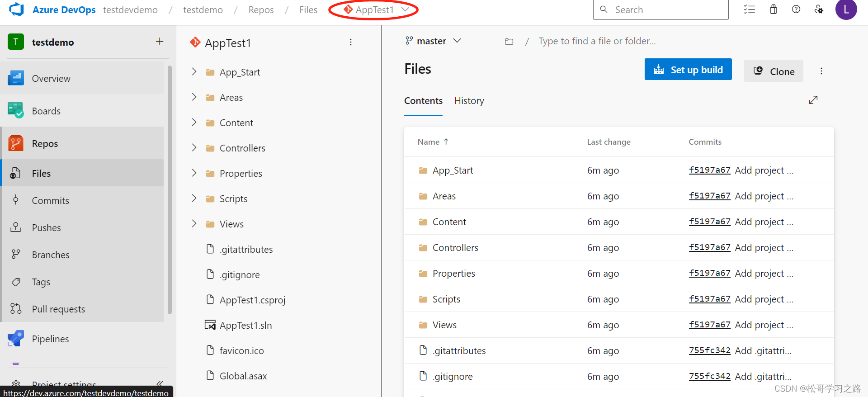Switch to the History tab
Viewport: 868px width, 397px height.
(x=469, y=101)
